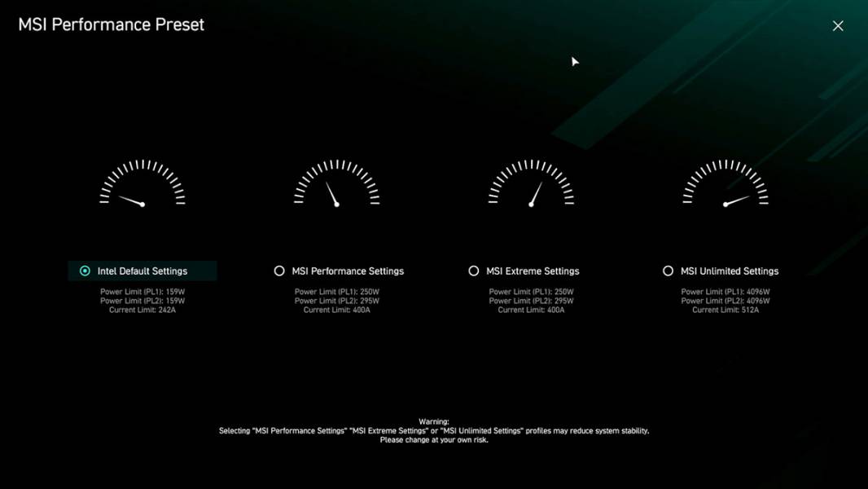This screenshot has height=489, width=868.
Task: Close the MSI Performance Preset dialog
Action: (x=838, y=26)
